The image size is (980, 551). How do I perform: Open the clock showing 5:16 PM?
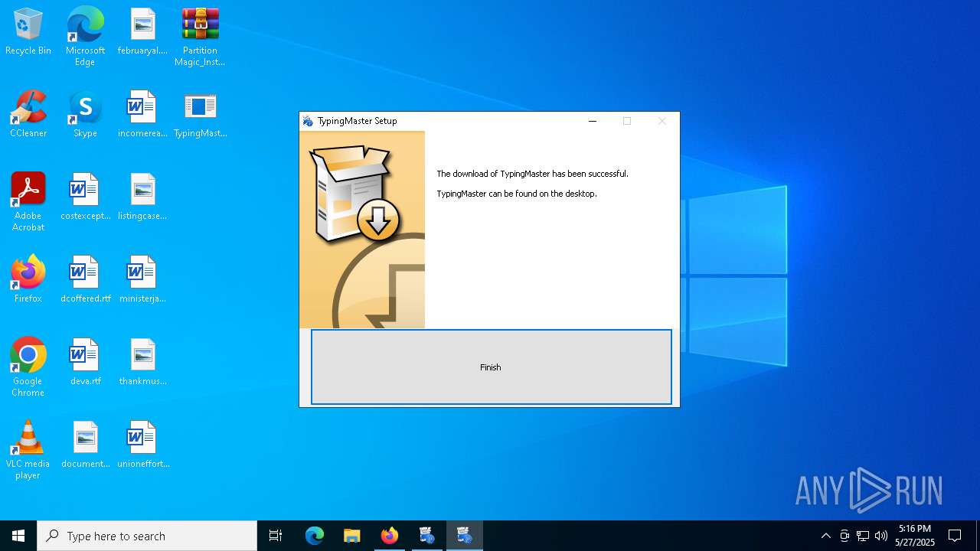pos(915,536)
